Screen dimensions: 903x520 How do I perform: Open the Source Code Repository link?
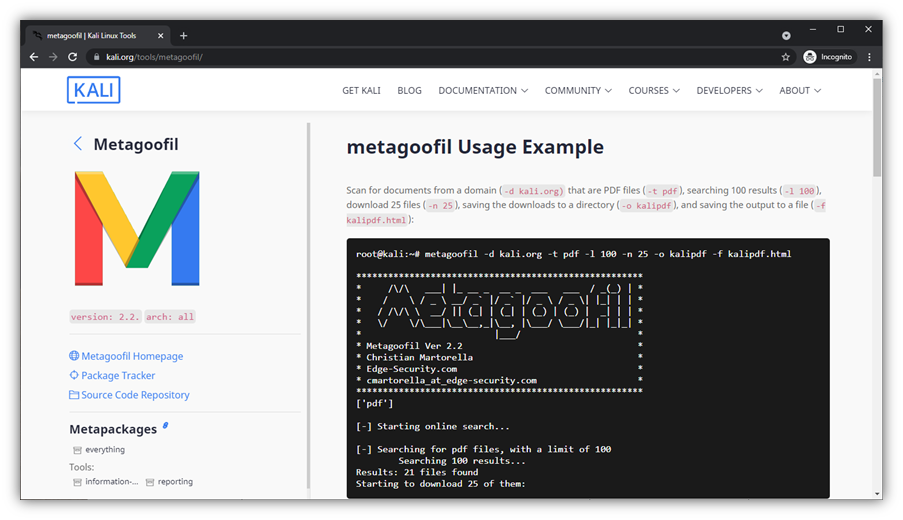click(x=135, y=395)
